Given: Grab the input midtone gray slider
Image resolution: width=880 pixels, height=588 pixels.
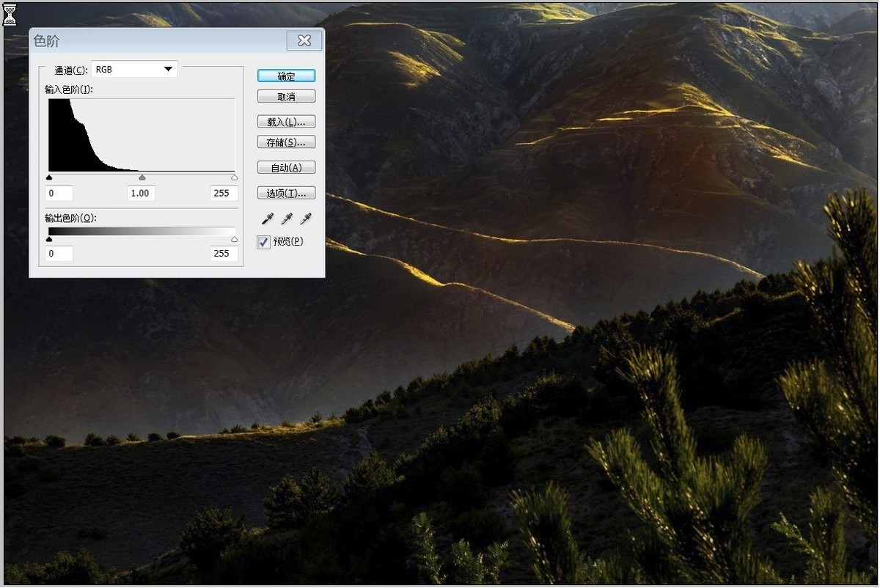Looking at the screenshot, I should [142, 177].
